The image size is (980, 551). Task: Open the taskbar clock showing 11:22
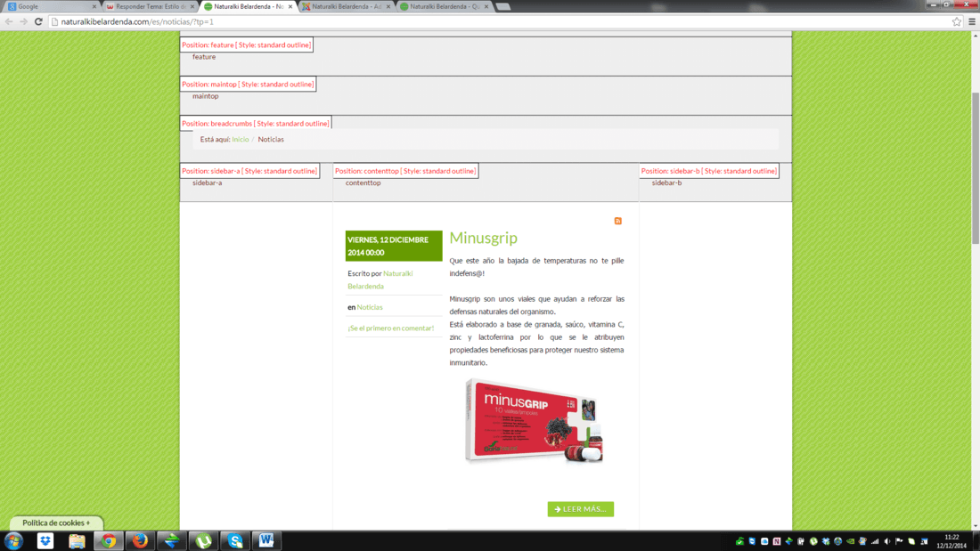(951, 541)
